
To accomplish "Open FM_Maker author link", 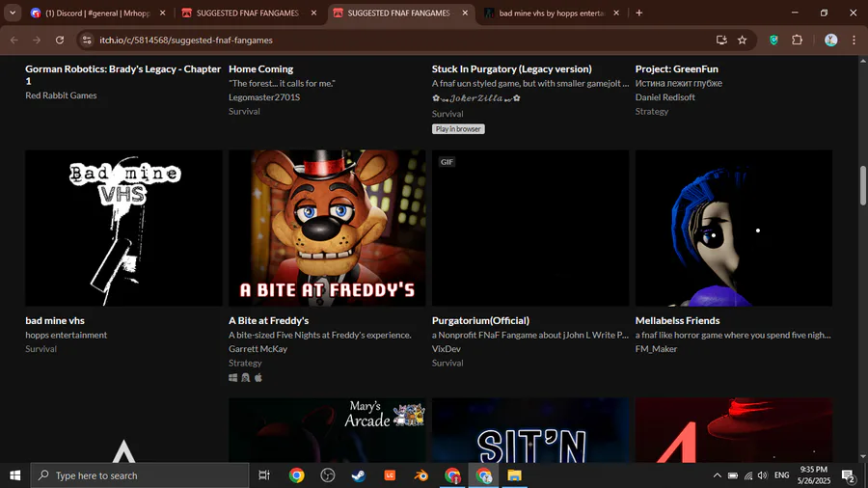I will (656, 348).
